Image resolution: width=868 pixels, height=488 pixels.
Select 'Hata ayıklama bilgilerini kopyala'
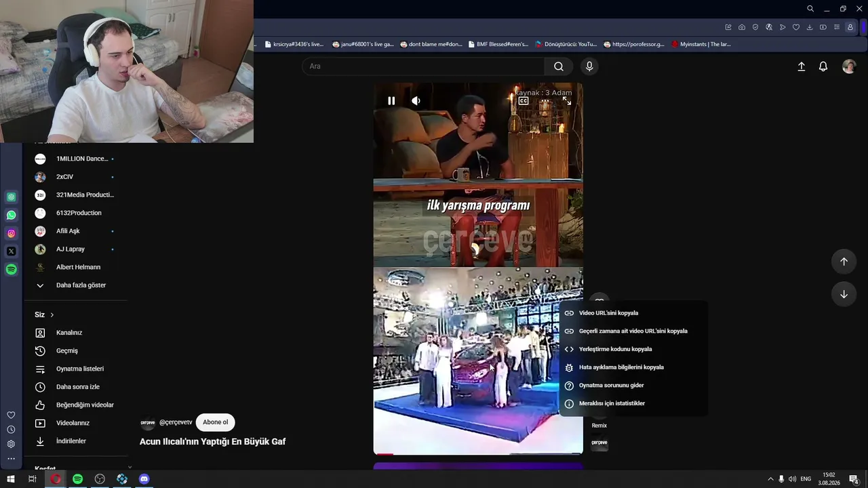(633, 367)
